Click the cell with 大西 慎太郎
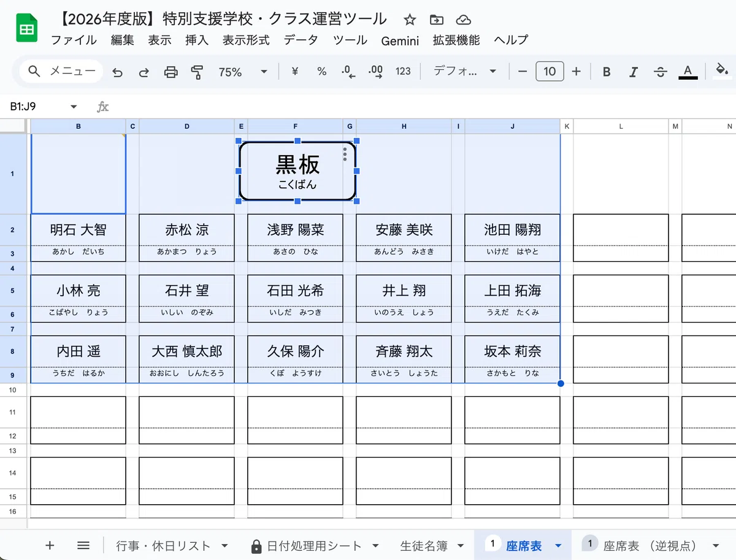 click(x=186, y=351)
